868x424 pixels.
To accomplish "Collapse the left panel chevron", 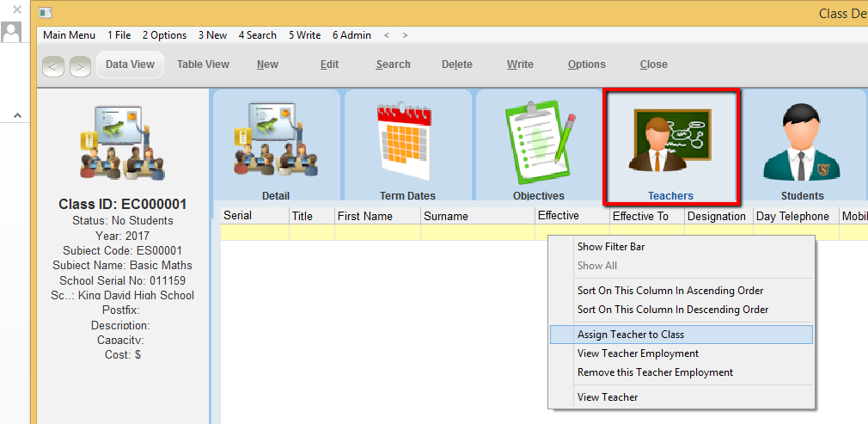I will [x=15, y=115].
